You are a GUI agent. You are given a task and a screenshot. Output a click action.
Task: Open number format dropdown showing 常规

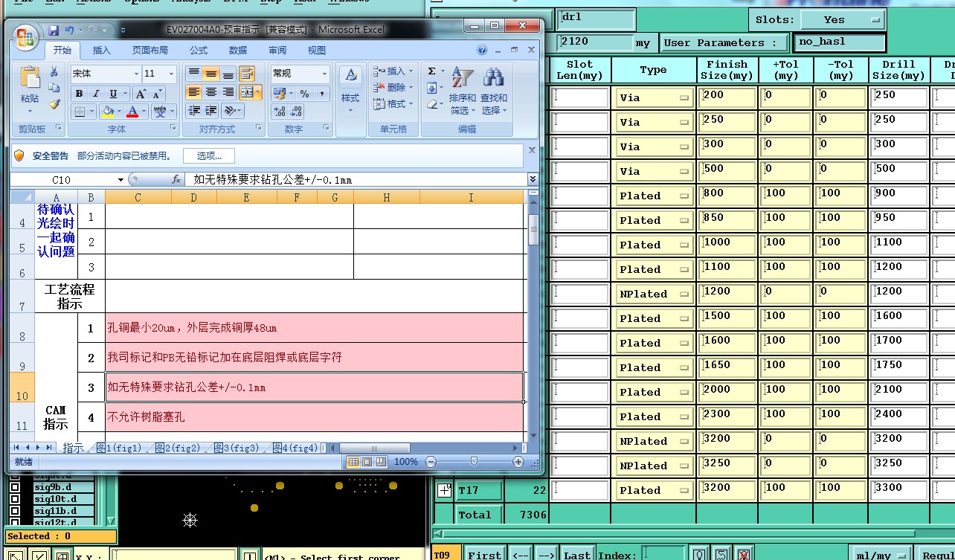tap(324, 74)
